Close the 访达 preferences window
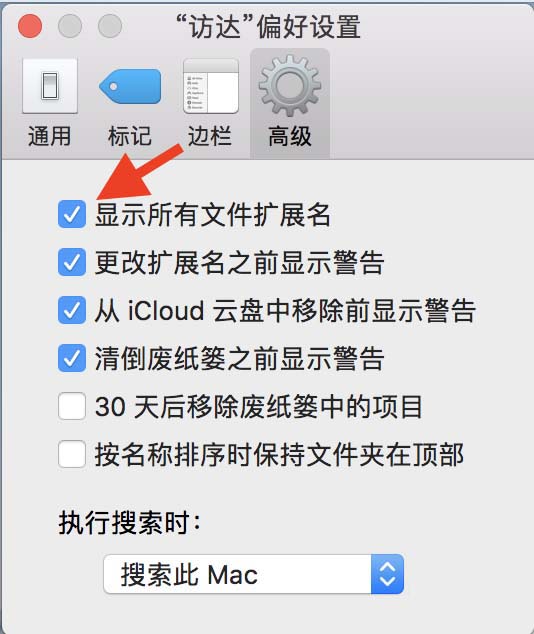This screenshot has width=534, height=634. (x=30, y=26)
